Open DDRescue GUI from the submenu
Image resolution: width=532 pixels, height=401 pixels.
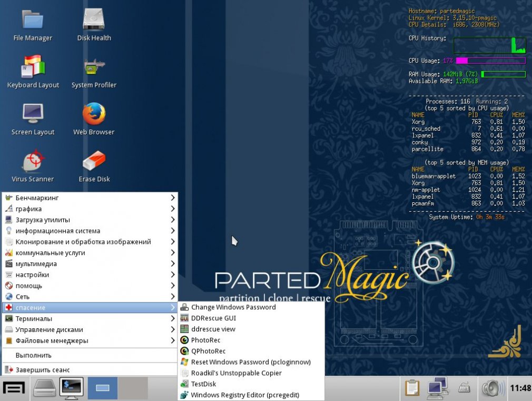tap(251, 318)
